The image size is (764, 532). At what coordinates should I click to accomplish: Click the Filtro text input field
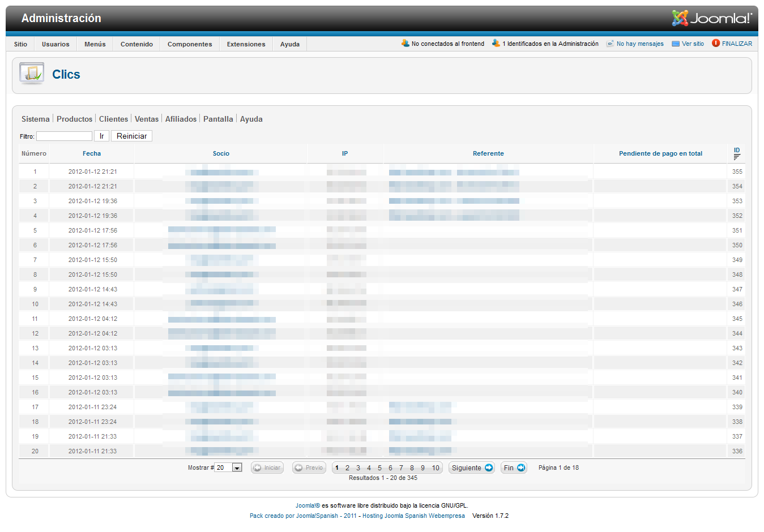64,136
